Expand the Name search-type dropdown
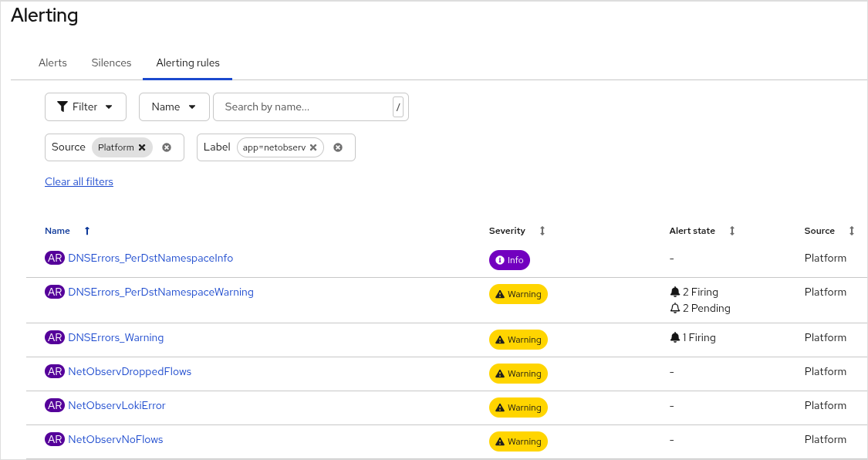The width and height of the screenshot is (868, 460). pyautogui.click(x=174, y=107)
